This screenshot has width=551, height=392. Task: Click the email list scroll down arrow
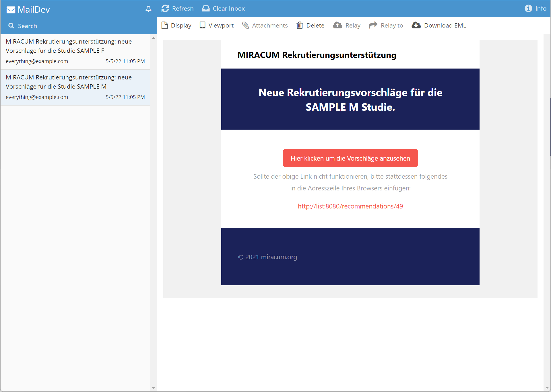[154, 388]
